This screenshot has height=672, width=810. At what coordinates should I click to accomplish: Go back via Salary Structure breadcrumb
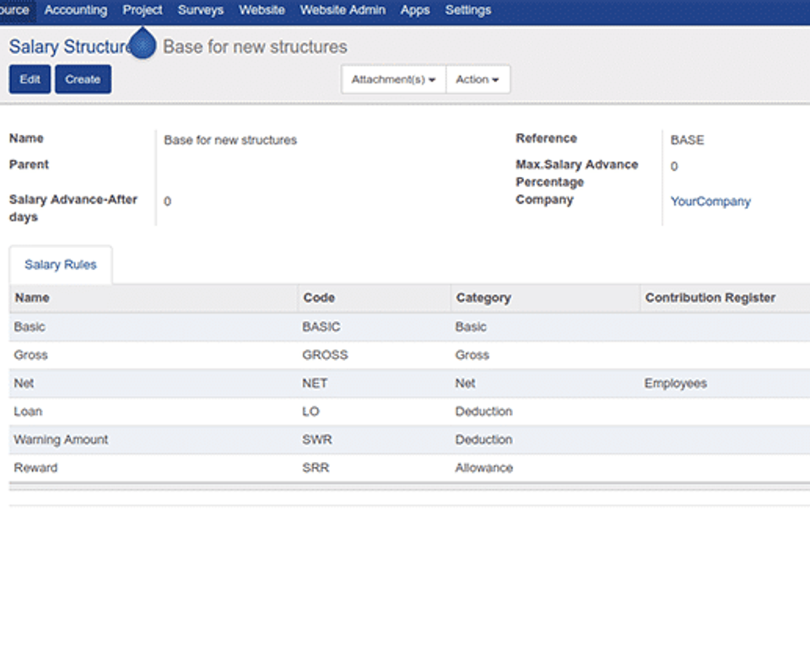point(67,47)
